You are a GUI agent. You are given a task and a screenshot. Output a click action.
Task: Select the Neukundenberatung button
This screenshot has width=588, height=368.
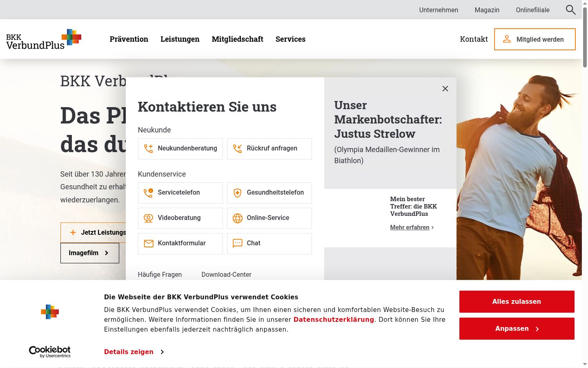180,149
